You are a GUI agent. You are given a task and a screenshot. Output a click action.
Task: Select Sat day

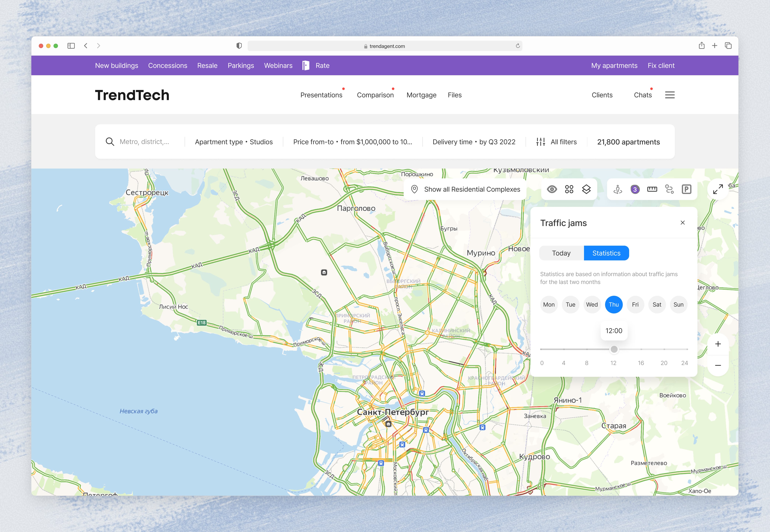(x=657, y=304)
